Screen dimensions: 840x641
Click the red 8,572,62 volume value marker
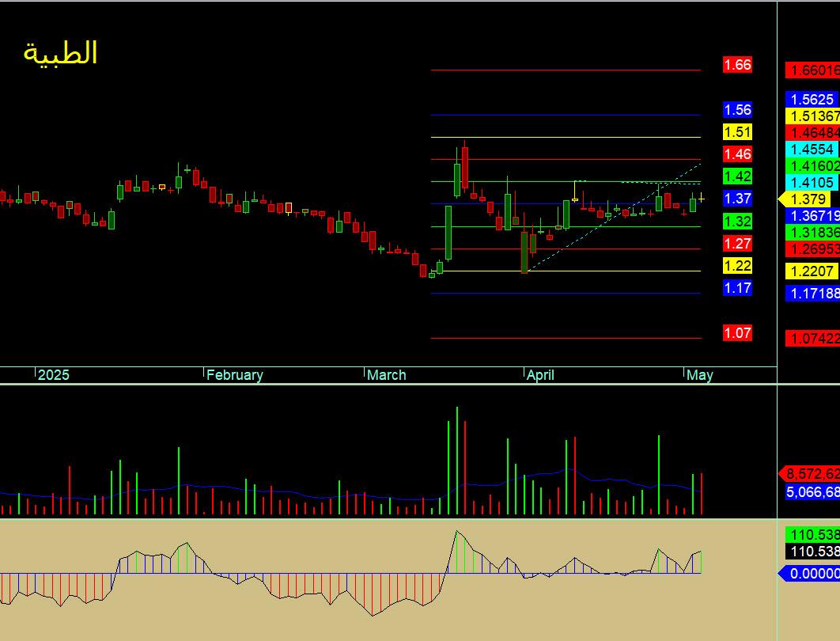[809, 474]
